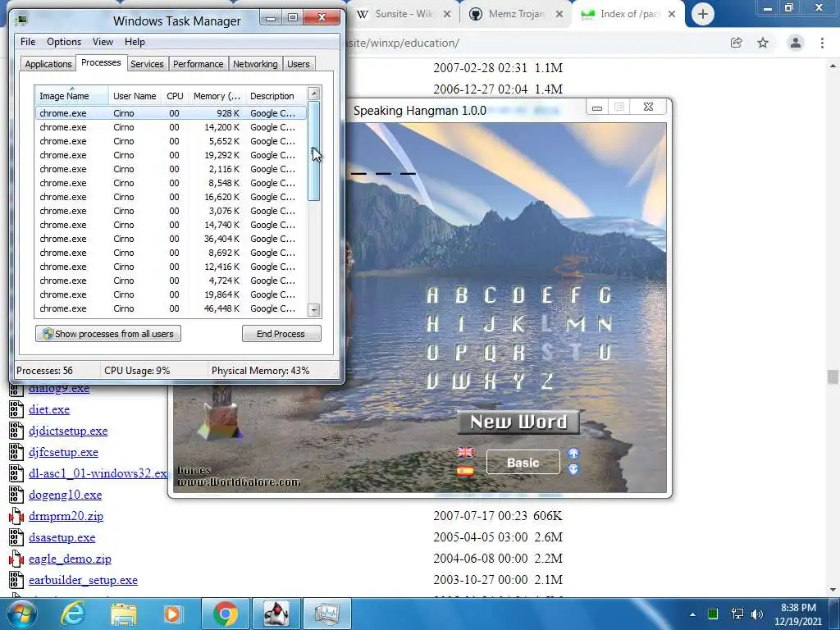Viewport: 840px width, 630px height.
Task: Guess letter C in Hangman
Action: tap(490, 295)
